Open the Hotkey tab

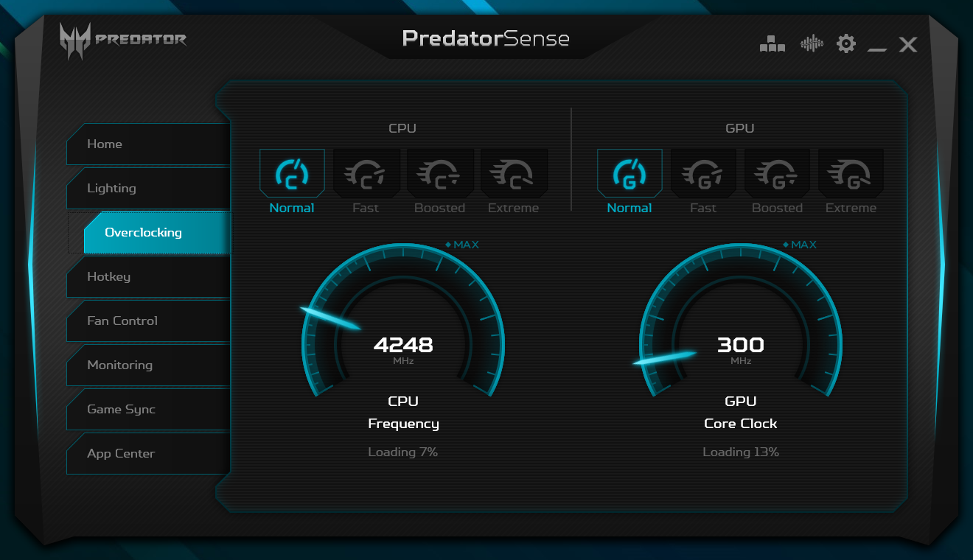click(x=148, y=276)
